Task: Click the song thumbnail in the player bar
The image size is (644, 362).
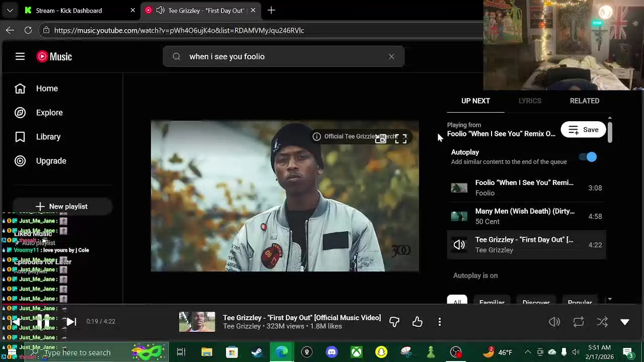Action: [x=197, y=322]
